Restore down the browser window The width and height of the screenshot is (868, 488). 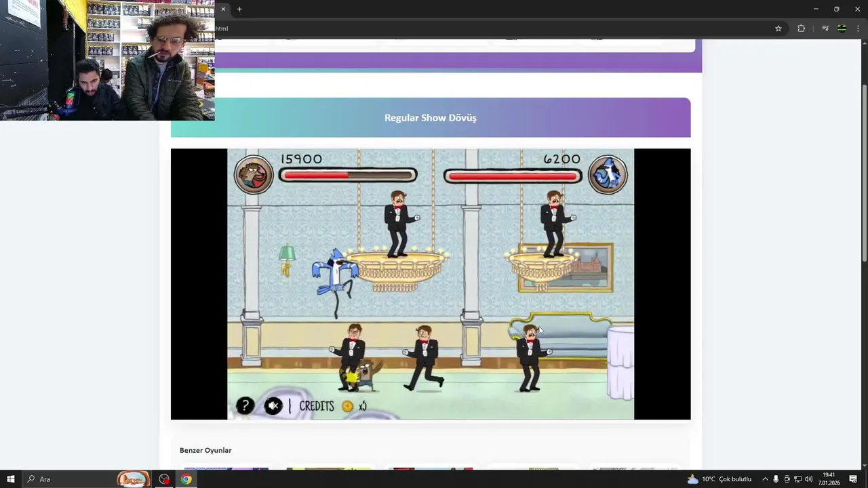[x=836, y=9]
